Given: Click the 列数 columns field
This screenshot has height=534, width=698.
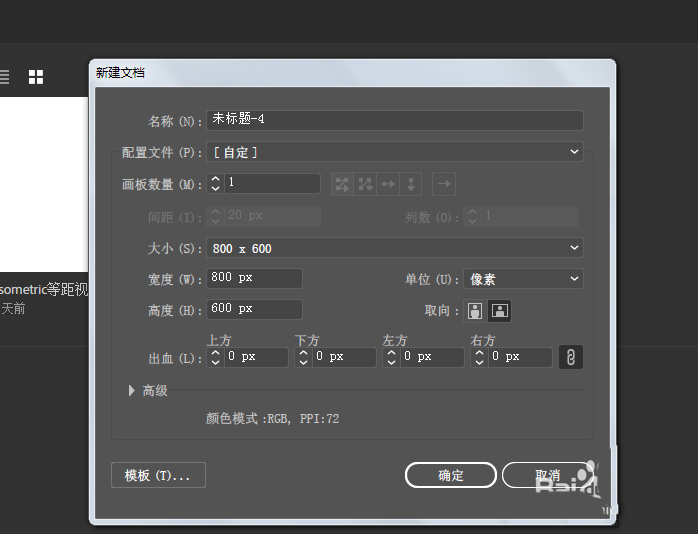Looking at the screenshot, I should click(529, 216).
